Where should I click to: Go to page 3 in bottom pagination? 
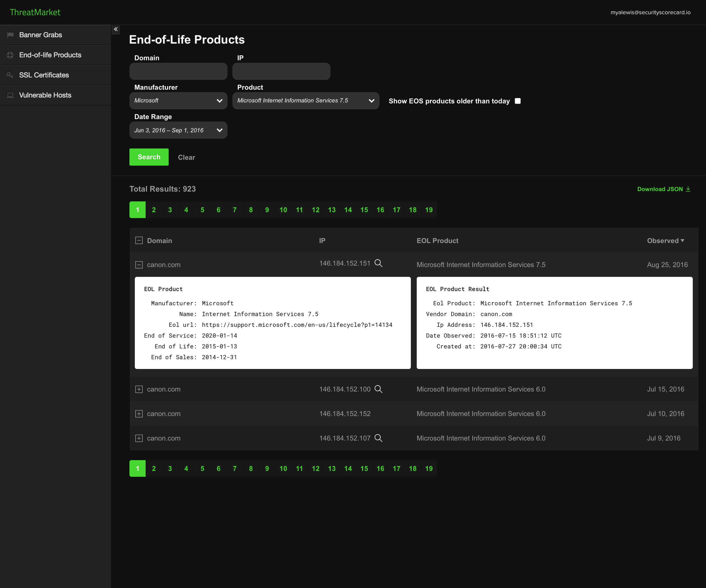170,468
